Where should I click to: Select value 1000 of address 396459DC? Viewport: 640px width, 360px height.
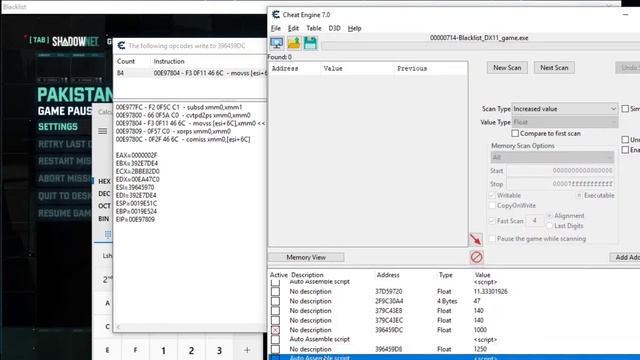[x=480, y=330]
